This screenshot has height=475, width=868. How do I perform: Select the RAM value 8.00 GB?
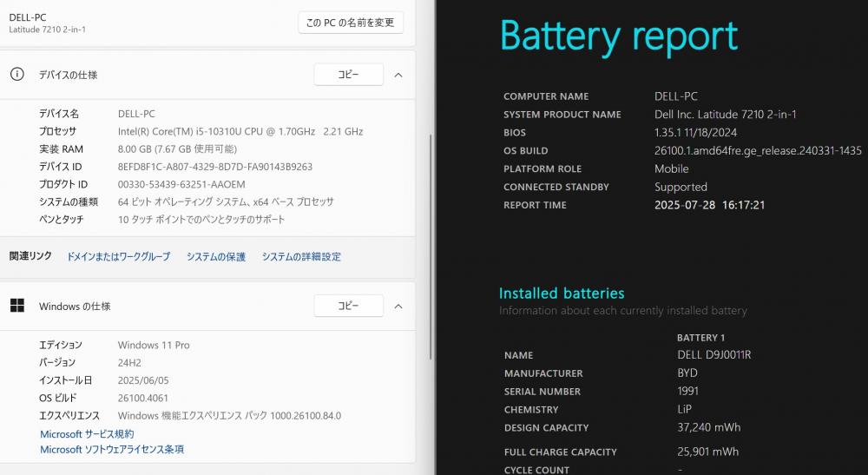177,148
